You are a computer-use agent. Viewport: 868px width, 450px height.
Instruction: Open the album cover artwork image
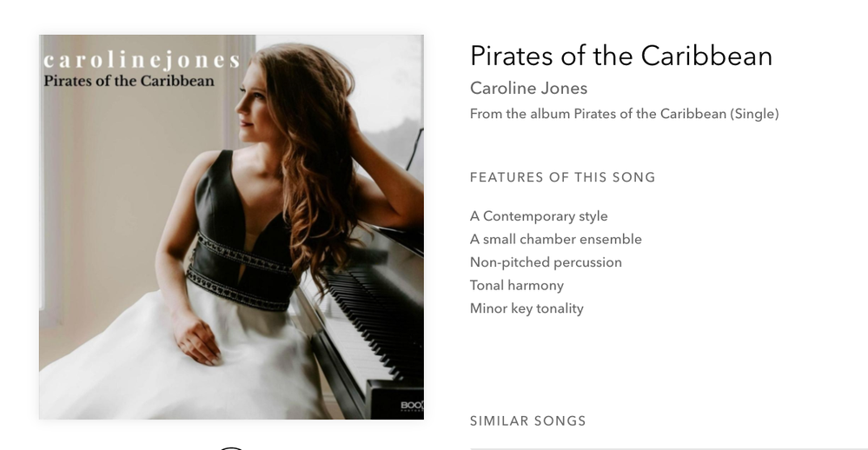pos(231,227)
